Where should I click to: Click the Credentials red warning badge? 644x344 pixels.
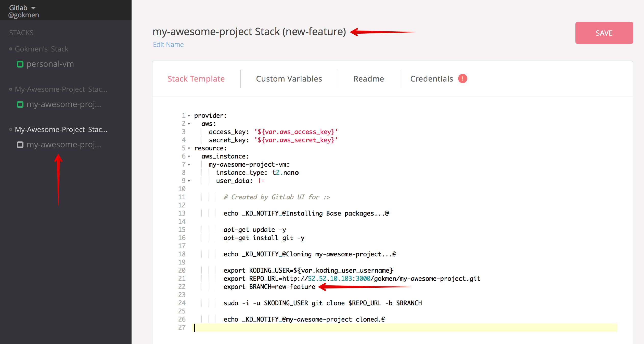pyautogui.click(x=462, y=78)
